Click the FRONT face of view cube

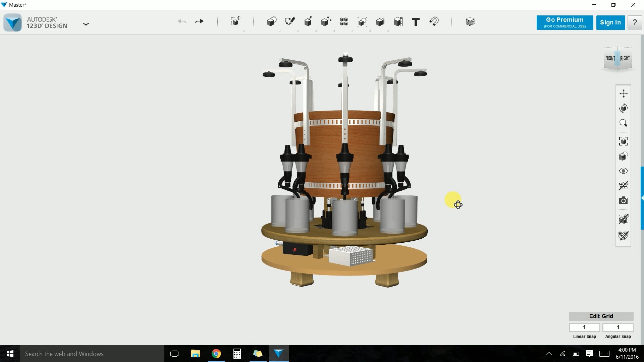[610, 58]
